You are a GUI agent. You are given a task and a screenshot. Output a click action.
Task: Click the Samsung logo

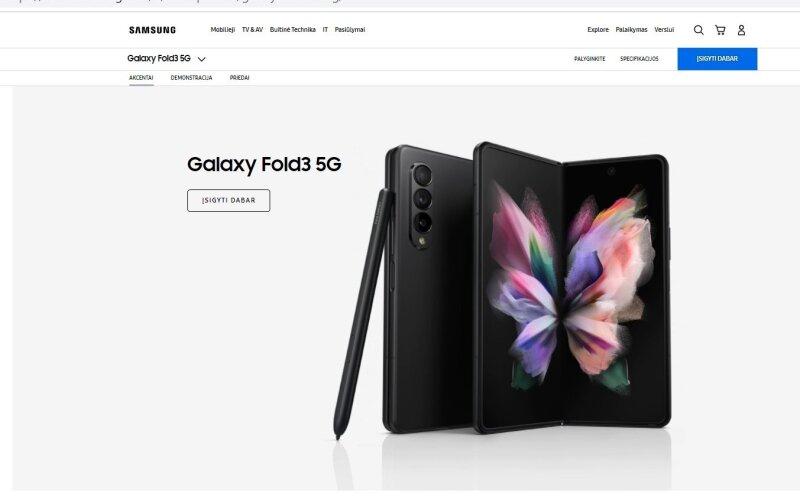coord(152,30)
